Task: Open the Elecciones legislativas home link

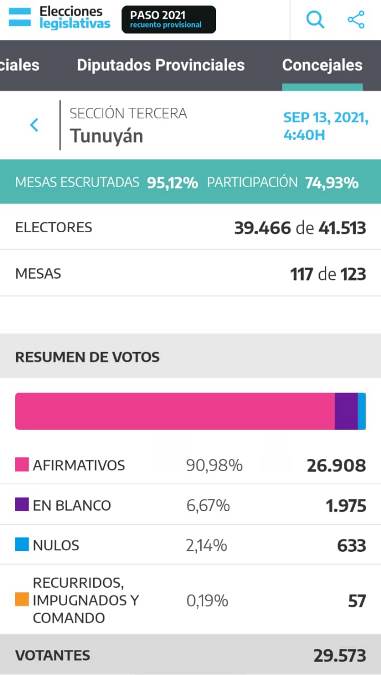Action: (x=75, y=18)
